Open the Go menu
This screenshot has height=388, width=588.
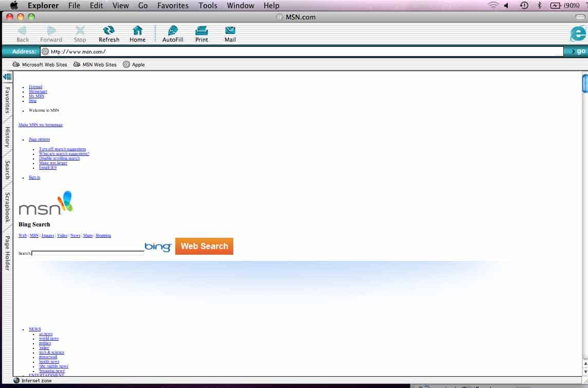pyautogui.click(x=143, y=6)
